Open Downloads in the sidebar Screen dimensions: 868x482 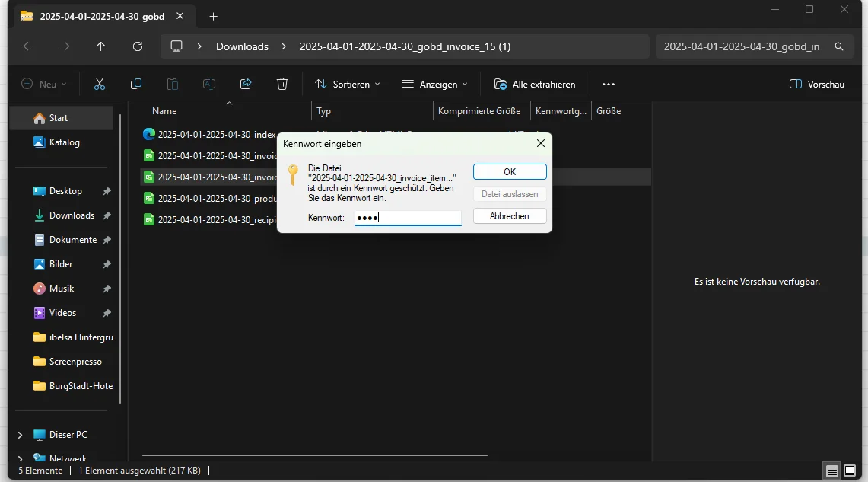pyautogui.click(x=72, y=215)
